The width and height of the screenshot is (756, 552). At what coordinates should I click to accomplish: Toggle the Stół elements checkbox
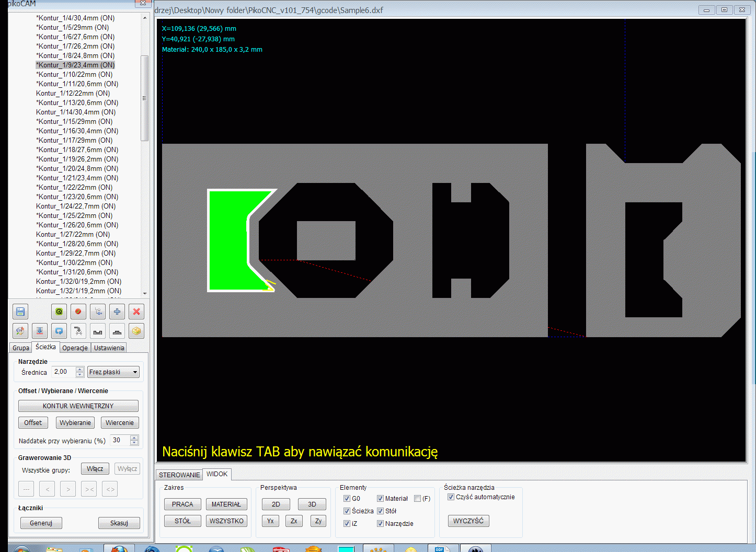click(380, 511)
